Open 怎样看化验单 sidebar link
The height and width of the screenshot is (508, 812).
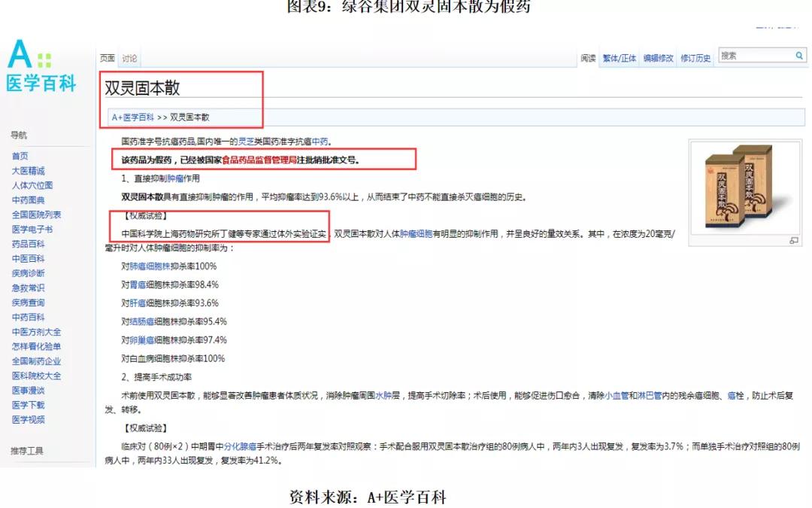pos(36,346)
